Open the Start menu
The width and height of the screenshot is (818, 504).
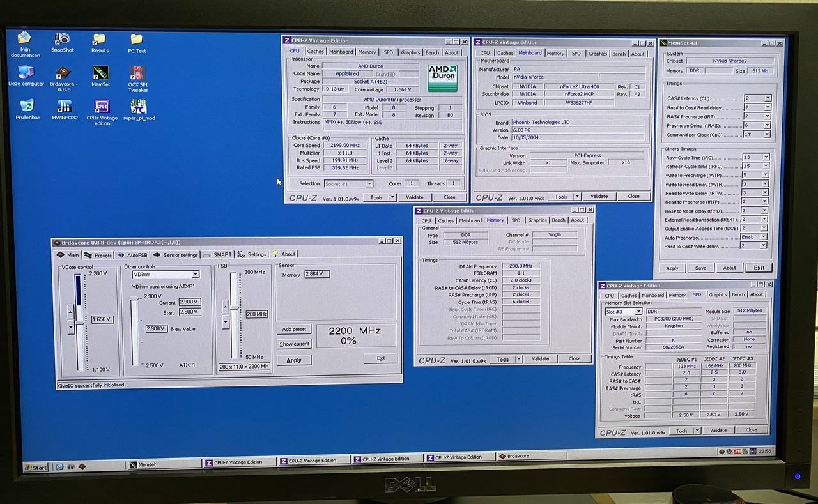pyautogui.click(x=36, y=467)
